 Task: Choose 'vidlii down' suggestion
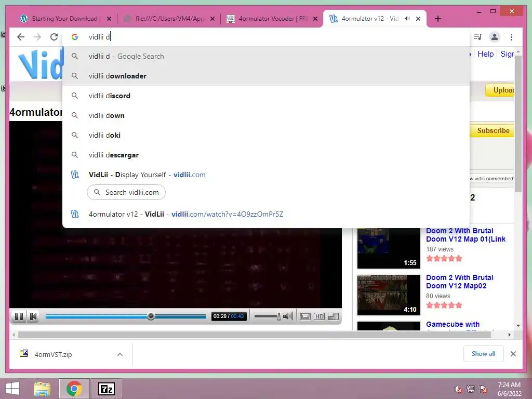[266, 115]
